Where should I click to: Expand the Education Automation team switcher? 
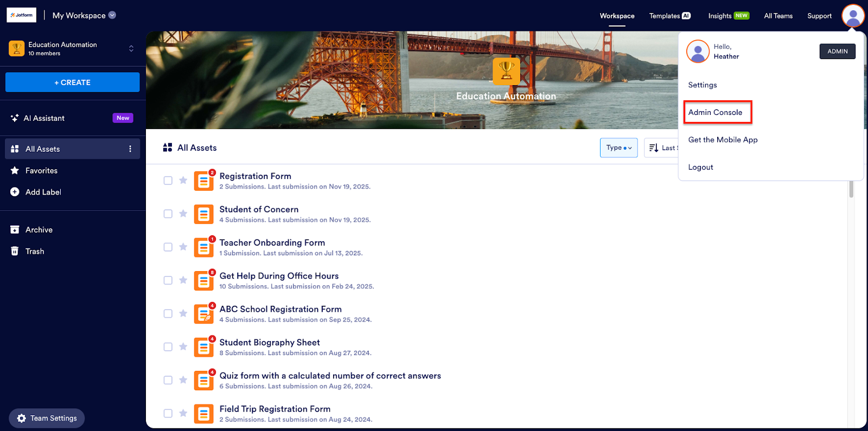click(x=131, y=49)
